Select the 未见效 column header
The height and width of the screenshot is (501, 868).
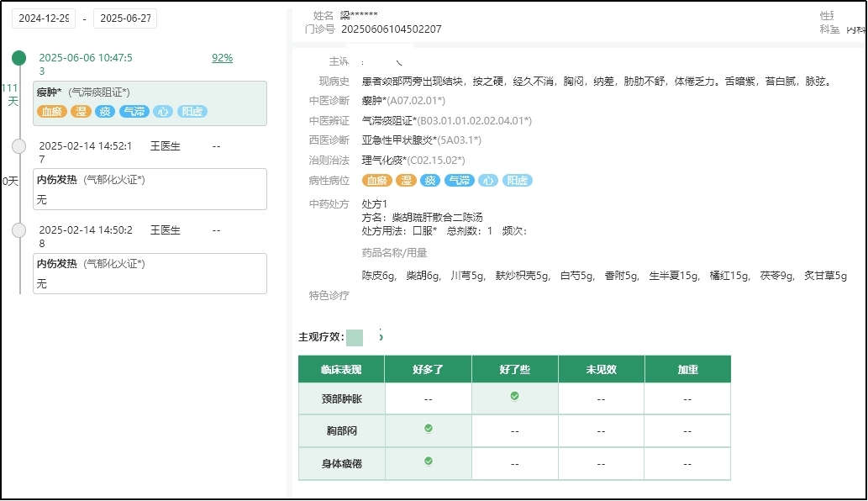[x=600, y=369]
